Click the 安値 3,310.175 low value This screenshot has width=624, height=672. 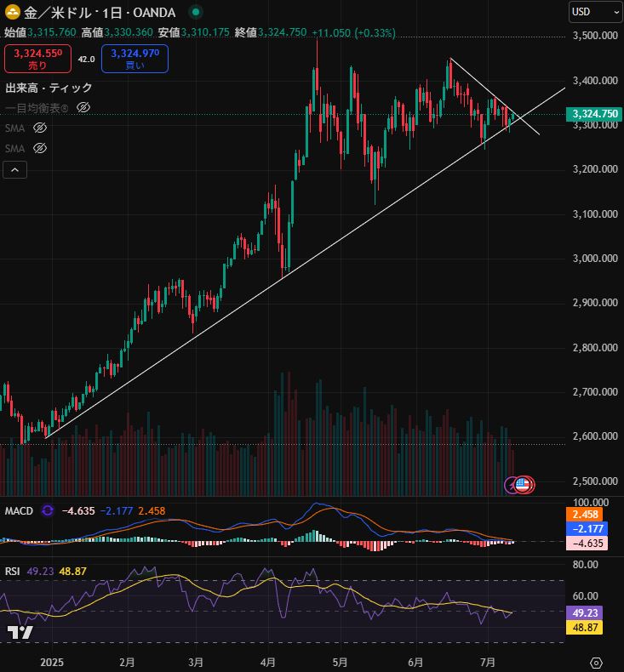tap(194, 32)
